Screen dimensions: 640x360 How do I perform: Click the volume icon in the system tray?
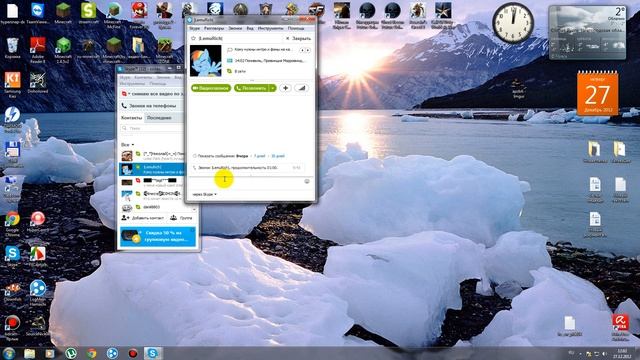pyautogui.click(x=604, y=353)
